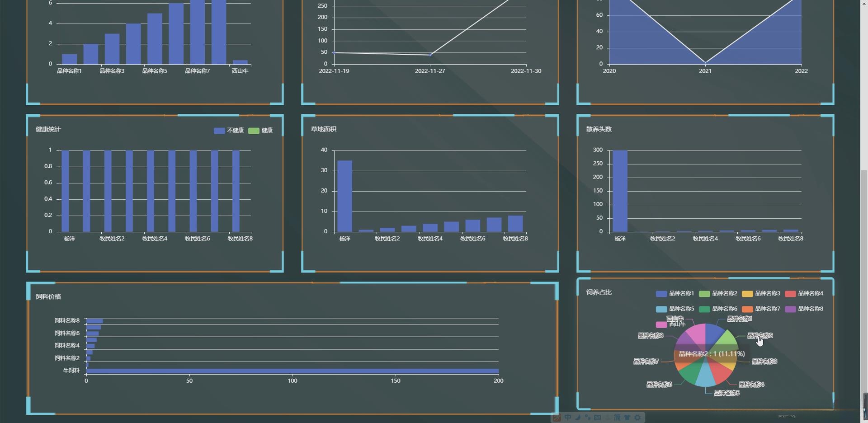Click the teal 品种名称5 pie slice
Viewport: 868px width, 423px height.
click(705, 377)
